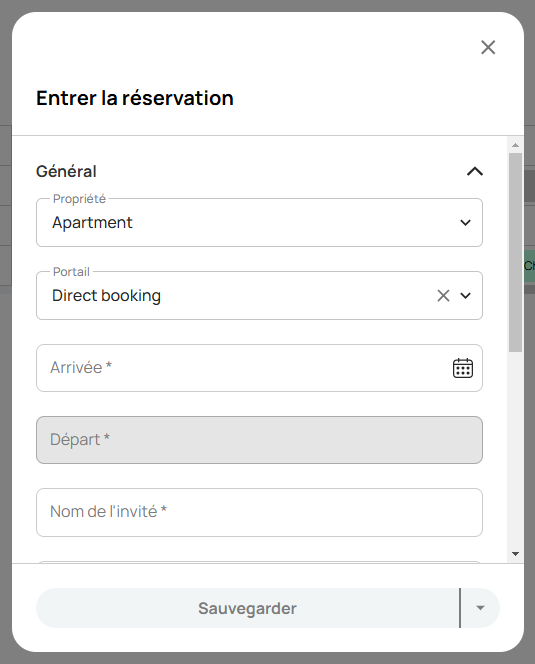535x664 pixels.
Task: Open the calendar picker icon in Arrivée
Action: [463, 368]
